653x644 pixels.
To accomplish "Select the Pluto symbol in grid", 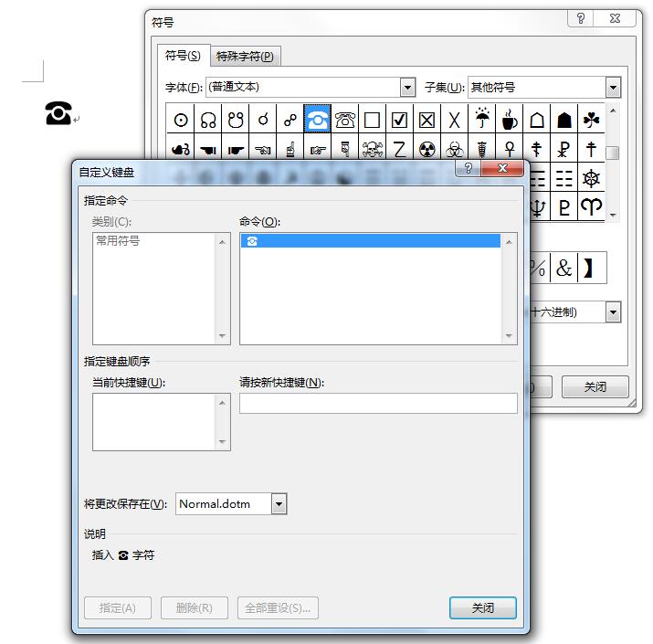I will (563, 206).
